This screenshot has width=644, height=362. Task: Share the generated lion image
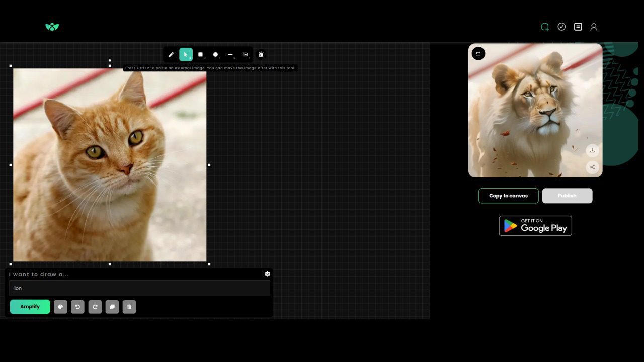point(592,167)
